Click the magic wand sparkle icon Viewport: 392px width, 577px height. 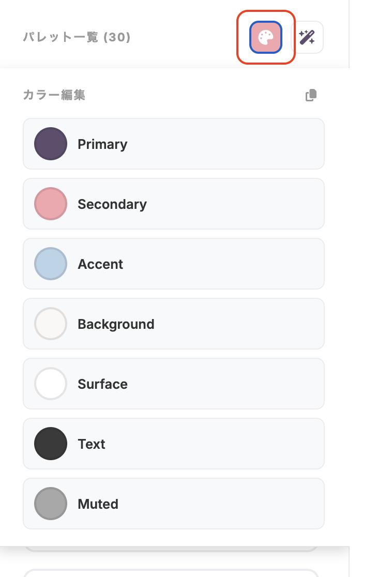point(307,37)
